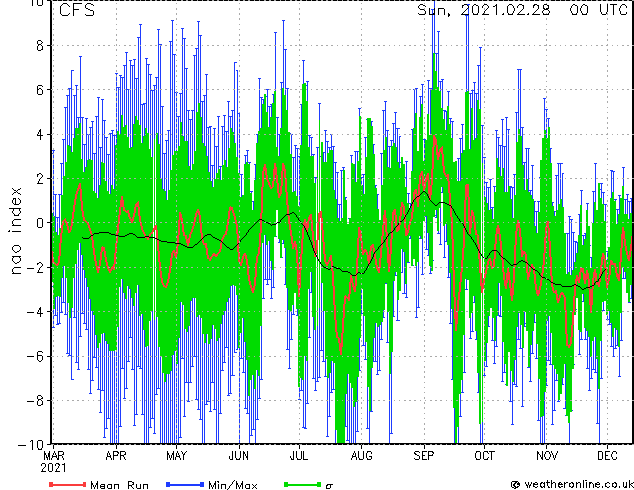This screenshot has height=490, width=634.
Task: Click the CFS model label
Action: [x=77, y=10]
